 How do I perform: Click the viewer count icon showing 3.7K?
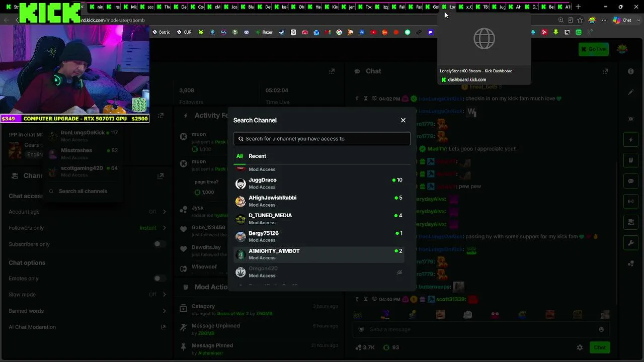[x=358, y=347]
